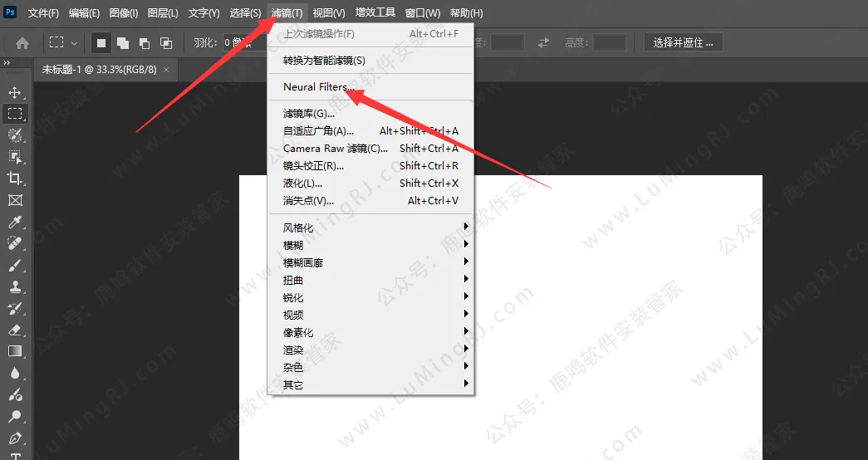Choose Subtract from selection mode icon
Screen dimensions: 868x460
click(x=145, y=42)
